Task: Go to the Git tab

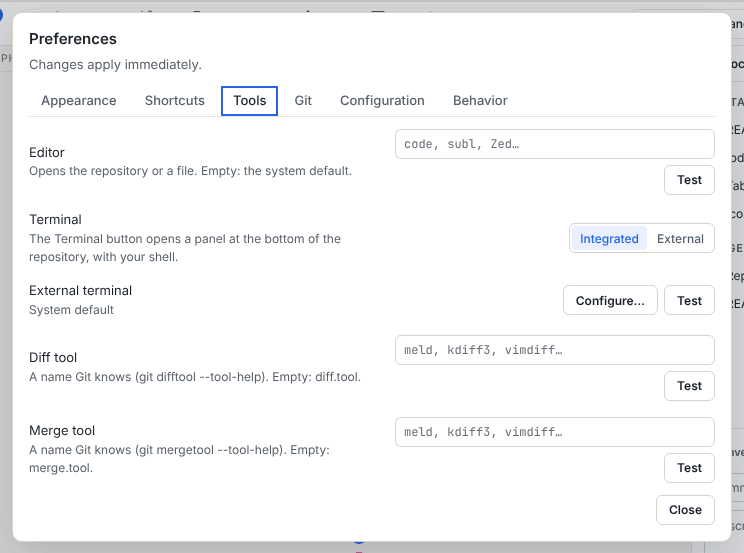Action: pyautogui.click(x=303, y=101)
